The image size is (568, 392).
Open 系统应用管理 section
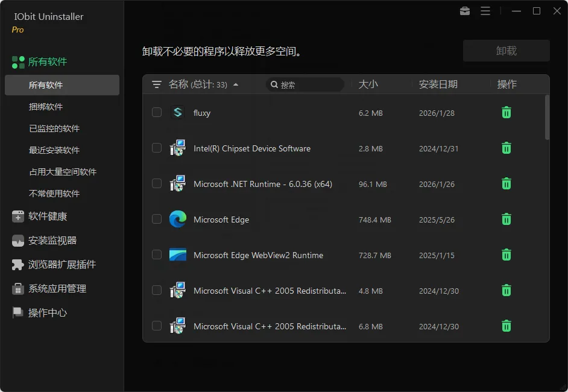pyautogui.click(x=57, y=289)
